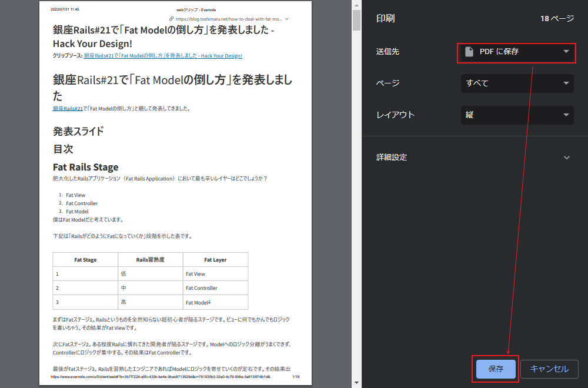Click the '2. Fat Controller' list item
588x388 pixels.
tap(78, 203)
